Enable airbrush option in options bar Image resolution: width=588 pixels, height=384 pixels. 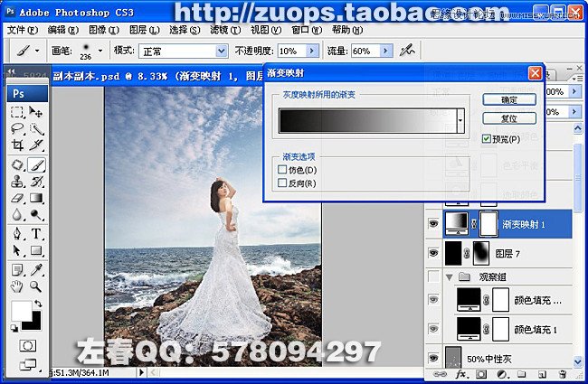pyautogui.click(x=407, y=51)
